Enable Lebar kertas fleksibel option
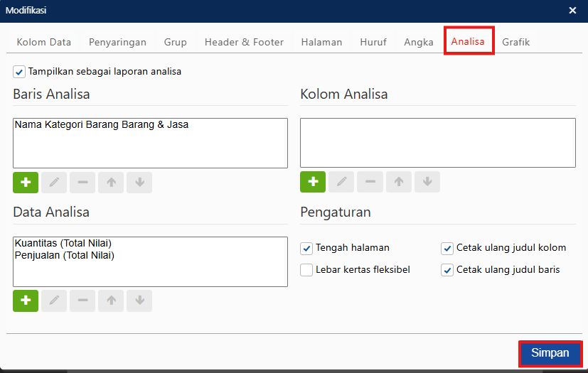Screen dimensions: 588x373 point(306,270)
